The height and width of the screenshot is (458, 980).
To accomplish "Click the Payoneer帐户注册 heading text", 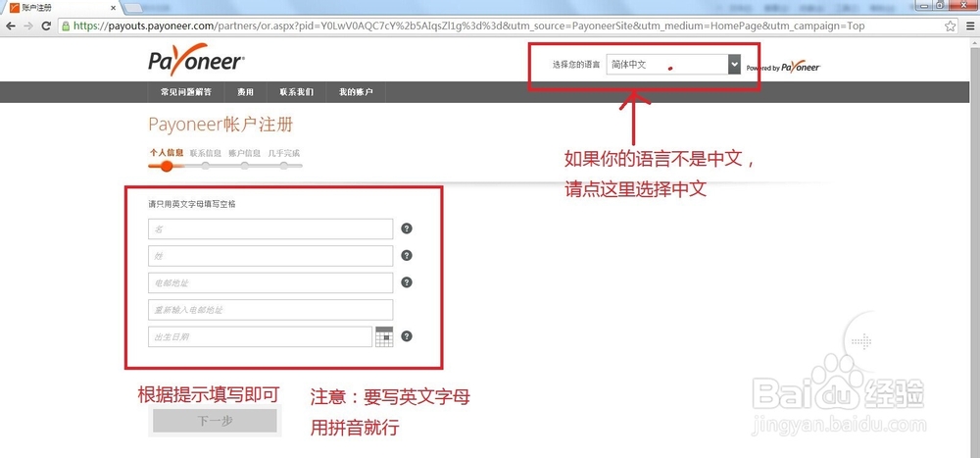I will 220,125.
